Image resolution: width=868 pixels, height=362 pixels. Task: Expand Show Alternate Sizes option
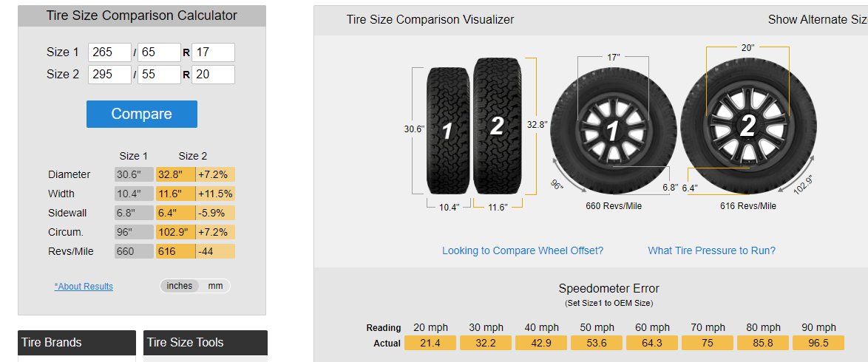pyautogui.click(x=818, y=19)
